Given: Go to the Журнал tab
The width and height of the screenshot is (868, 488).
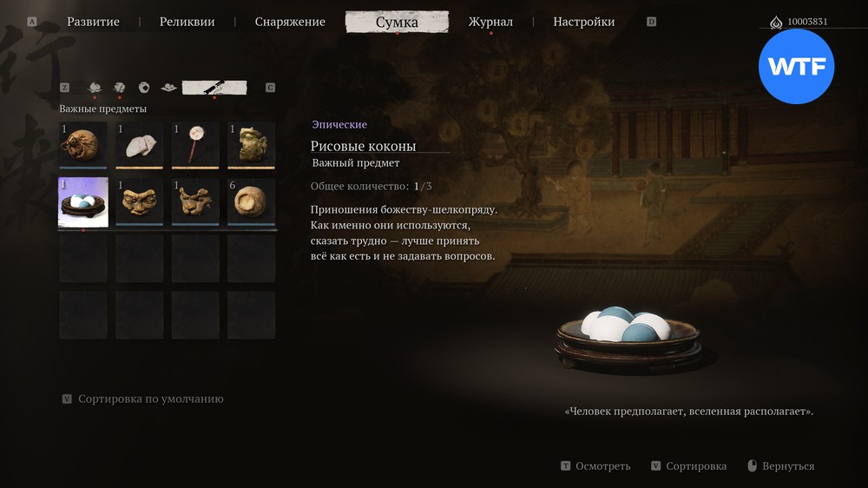Looking at the screenshot, I should click(490, 22).
